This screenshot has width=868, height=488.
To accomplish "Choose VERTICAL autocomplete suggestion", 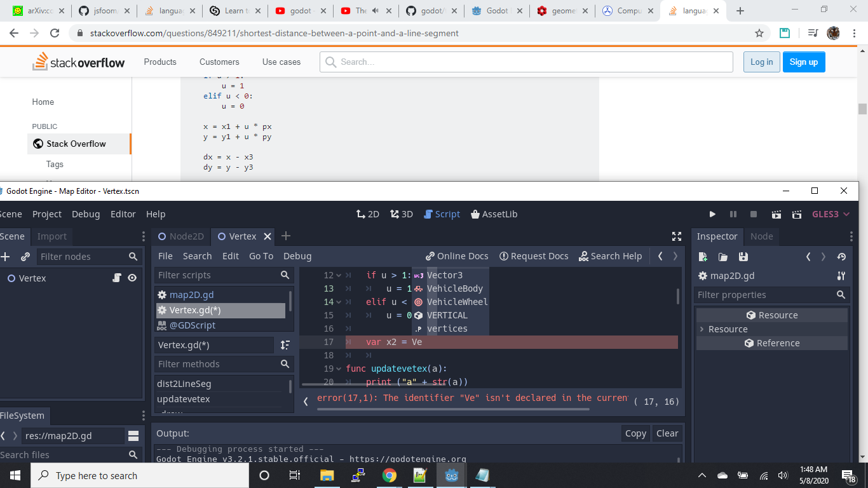I will click(451, 315).
